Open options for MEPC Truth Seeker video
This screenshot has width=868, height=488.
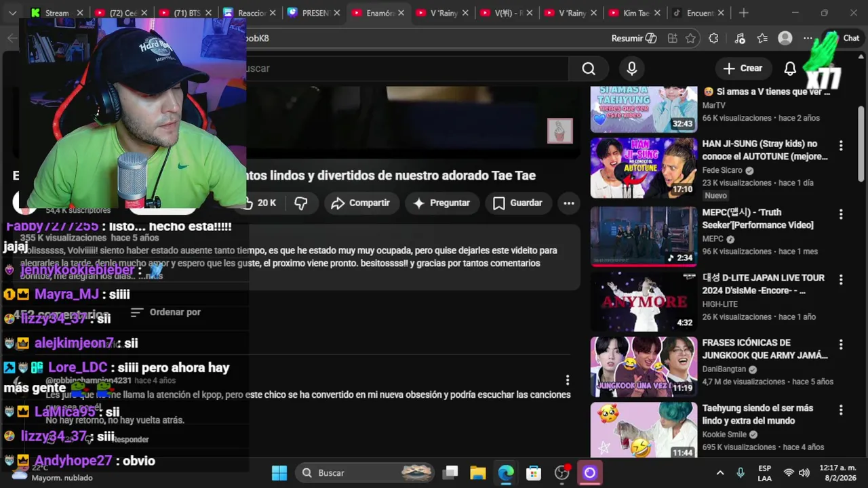(x=841, y=213)
